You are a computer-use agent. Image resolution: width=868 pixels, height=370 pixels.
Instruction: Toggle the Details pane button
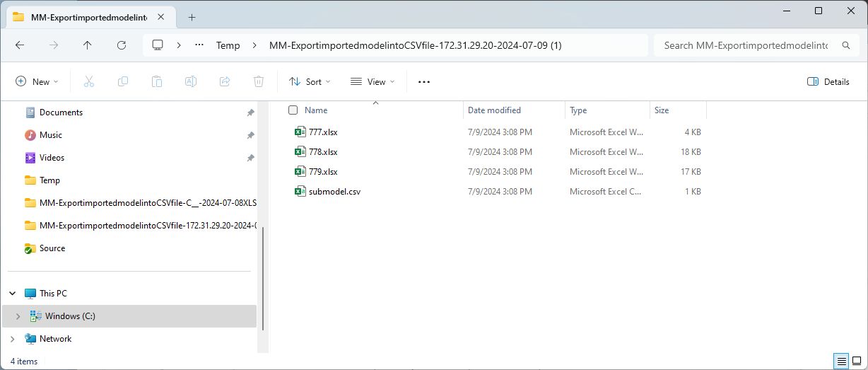point(828,81)
